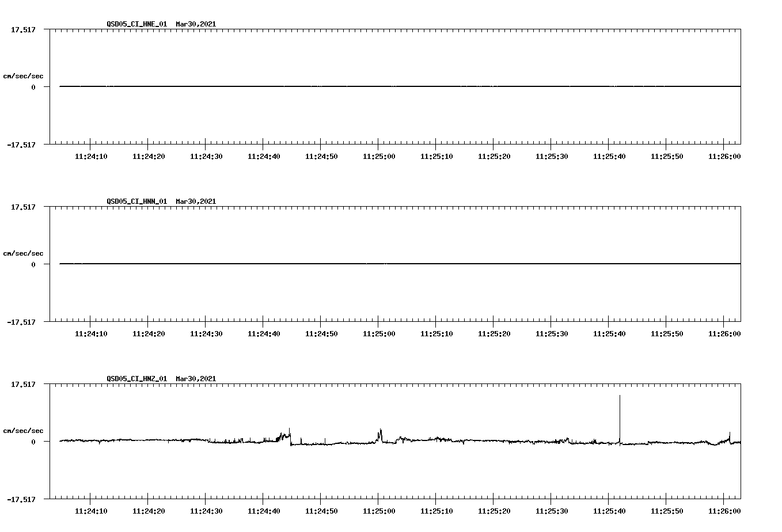Image resolution: width=782 pixels, height=532 pixels.
Task: Click the flat HNE trace at 11:25:30
Action: (x=550, y=86)
